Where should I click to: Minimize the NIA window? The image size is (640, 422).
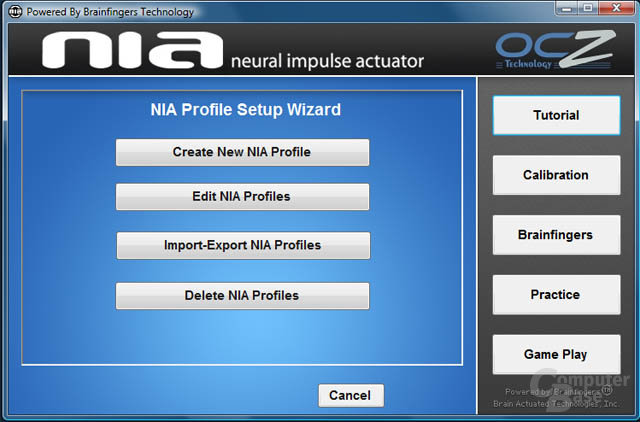tap(567, 8)
